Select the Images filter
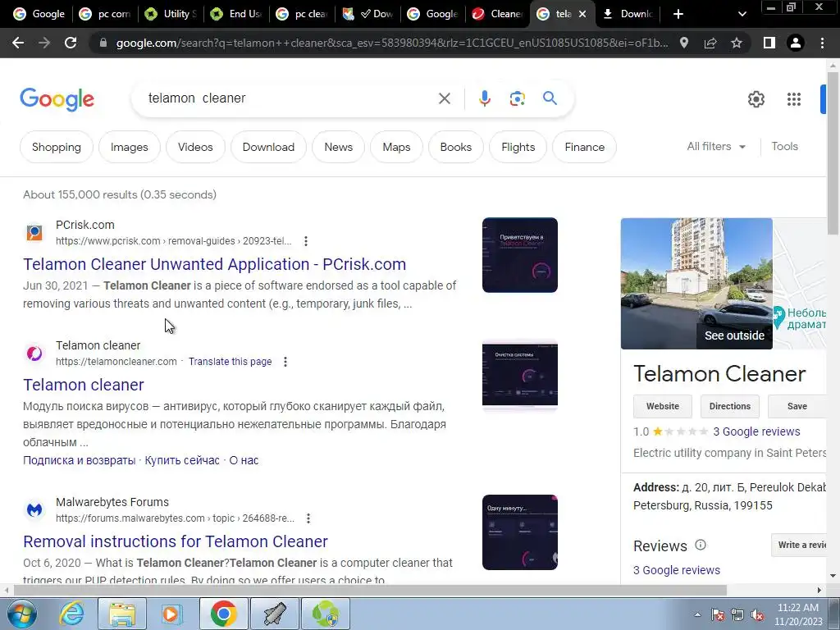 point(129,147)
